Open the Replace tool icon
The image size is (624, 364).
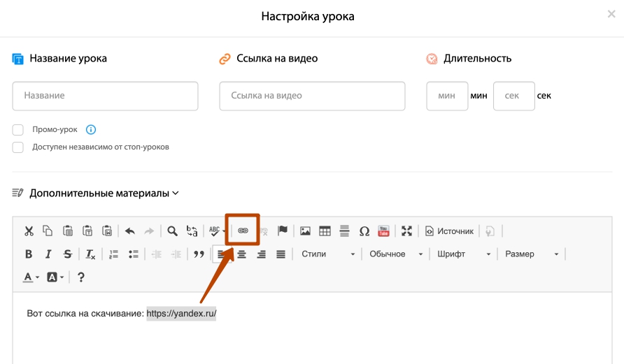click(192, 231)
